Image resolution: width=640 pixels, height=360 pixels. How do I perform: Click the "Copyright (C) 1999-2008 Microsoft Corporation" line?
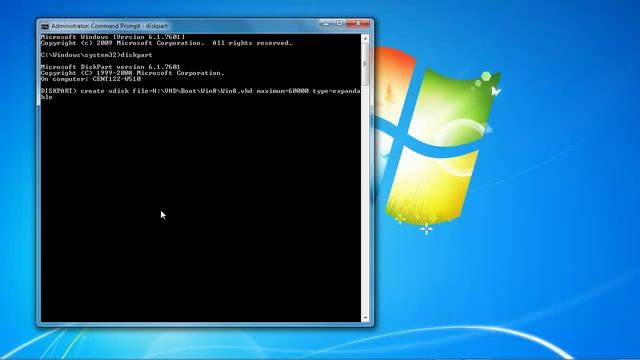point(133,73)
